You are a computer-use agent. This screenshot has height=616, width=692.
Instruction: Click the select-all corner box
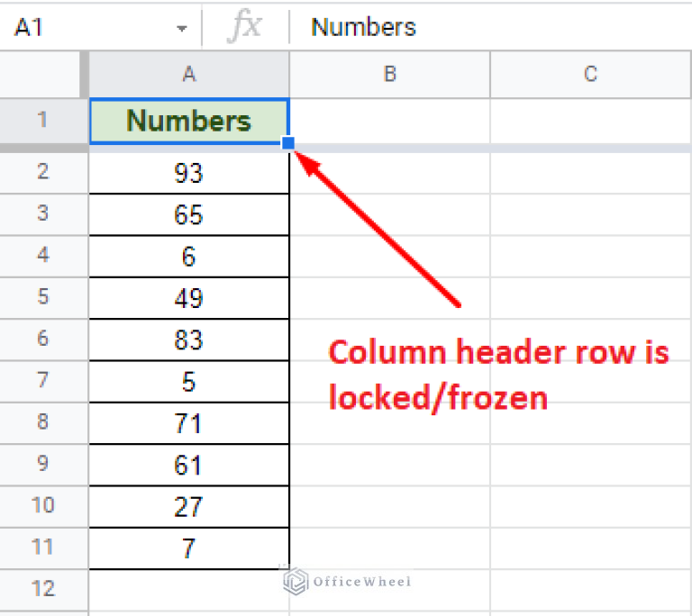pos(43,74)
